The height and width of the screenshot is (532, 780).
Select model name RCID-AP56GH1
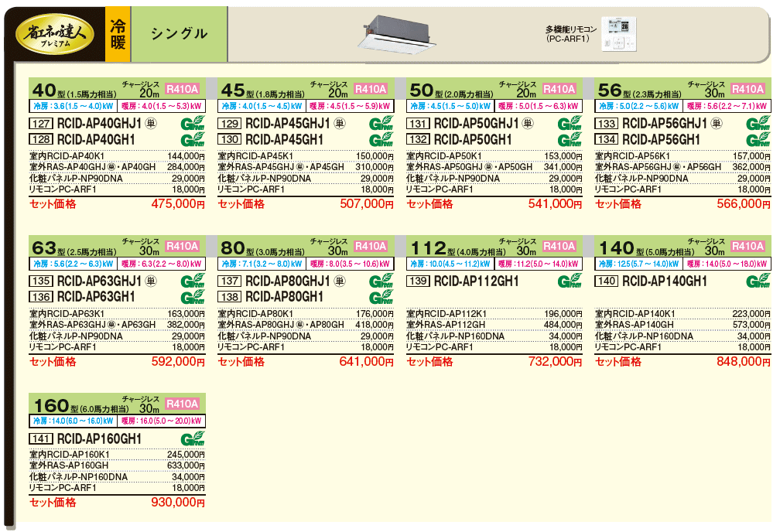(x=662, y=140)
